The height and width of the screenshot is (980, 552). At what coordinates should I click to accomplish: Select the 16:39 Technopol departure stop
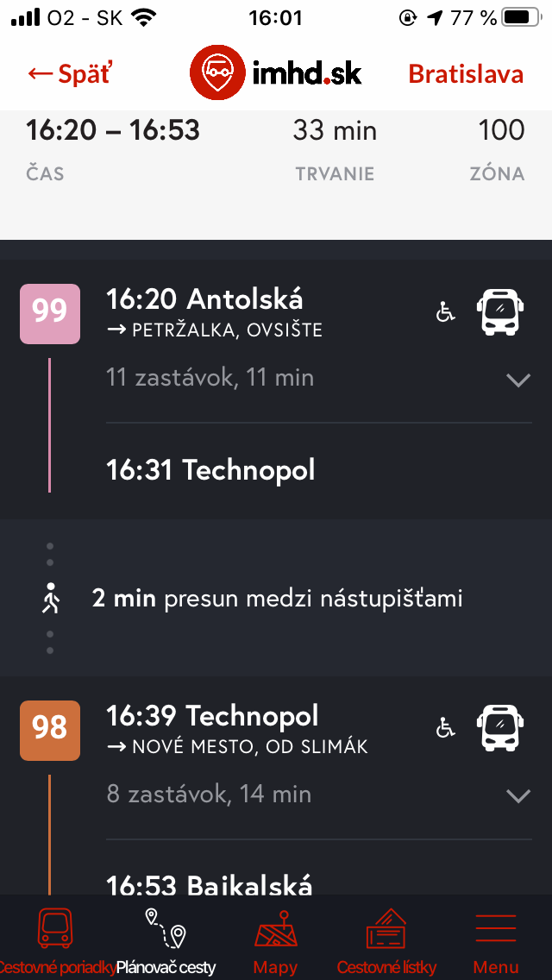pos(212,716)
